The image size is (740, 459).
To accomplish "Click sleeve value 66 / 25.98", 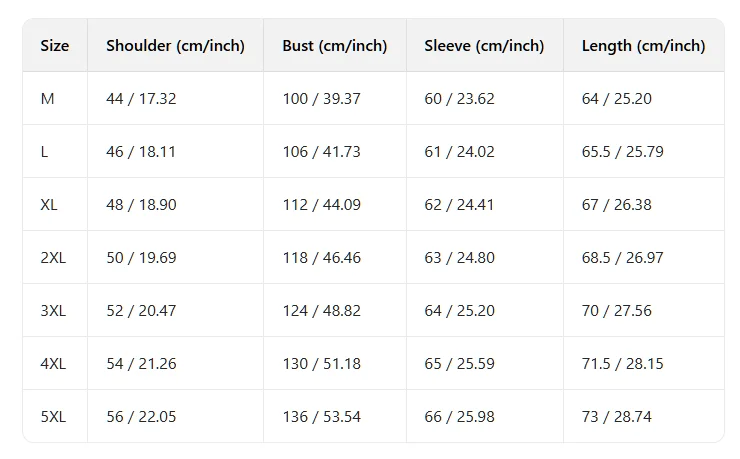I will 459,417.
